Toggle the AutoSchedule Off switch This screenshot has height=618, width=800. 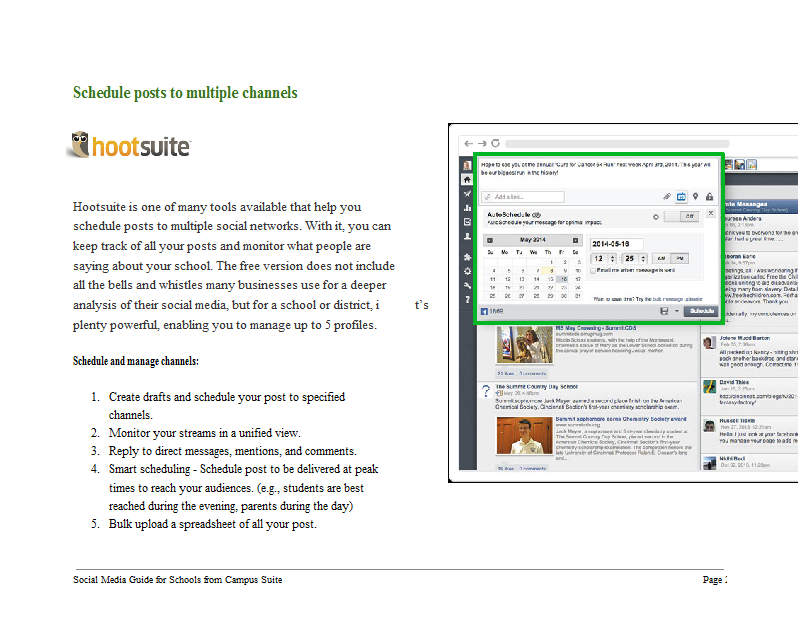pos(681,216)
